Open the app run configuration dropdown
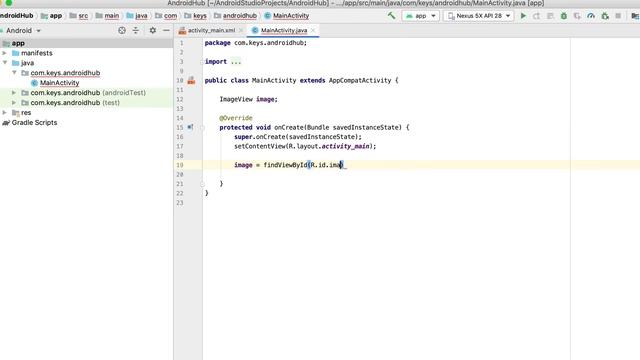640x360 pixels. point(421,16)
